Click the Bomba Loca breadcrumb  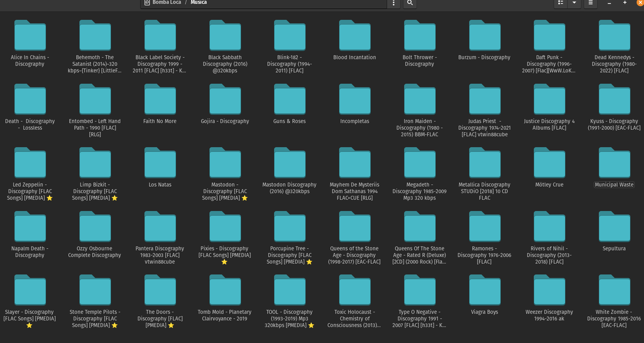(x=162, y=3)
